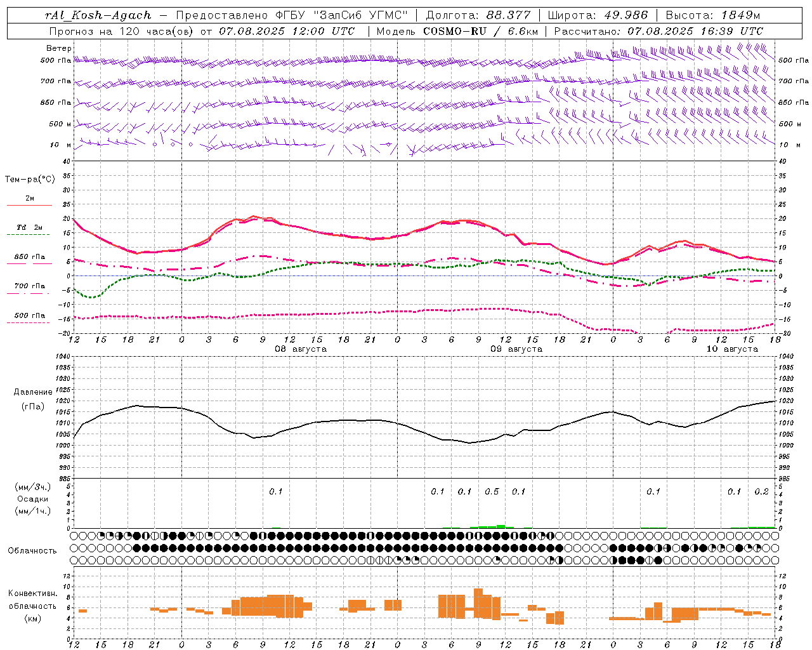The width and height of the screenshot is (812, 650).
Task: Click the 'Высота: 1849м' elevation text
Action: 712,15
